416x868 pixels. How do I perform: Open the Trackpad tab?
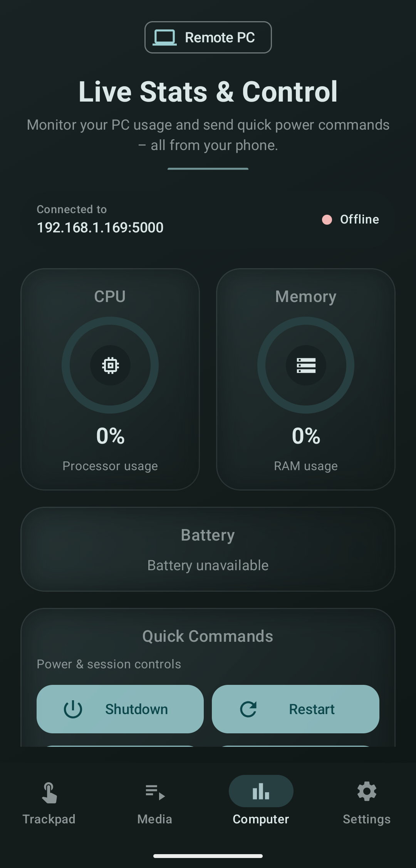pos(49,819)
